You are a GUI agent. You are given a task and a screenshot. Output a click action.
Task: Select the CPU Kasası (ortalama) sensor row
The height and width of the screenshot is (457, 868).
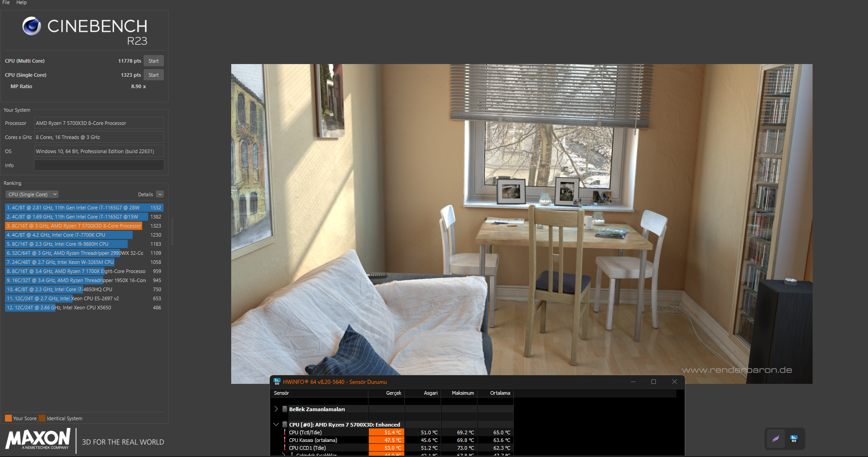point(392,440)
